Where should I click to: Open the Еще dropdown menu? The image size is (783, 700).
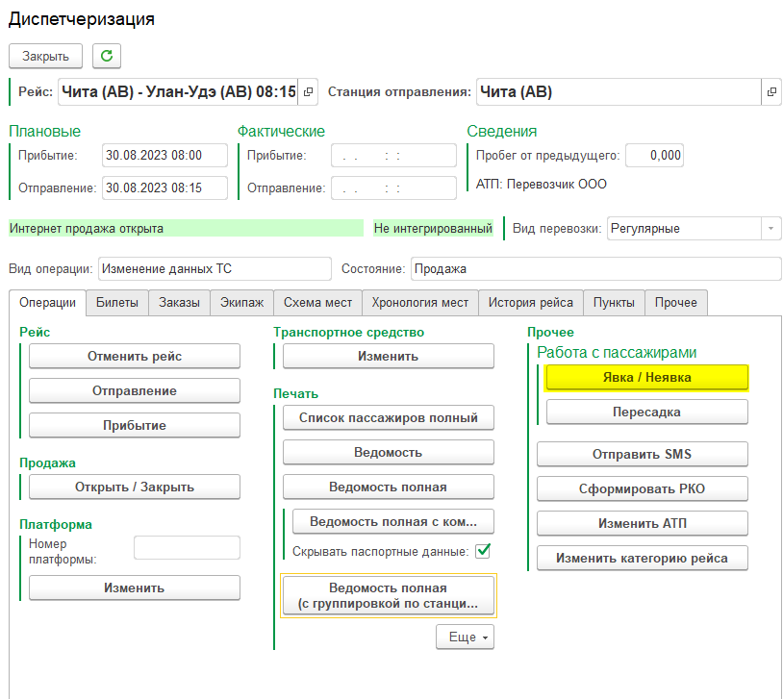tap(465, 637)
